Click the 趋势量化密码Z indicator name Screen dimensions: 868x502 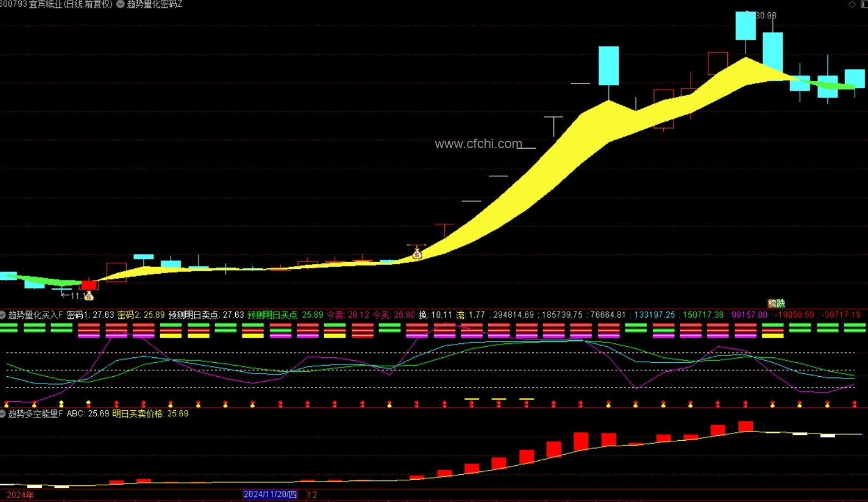155,4
